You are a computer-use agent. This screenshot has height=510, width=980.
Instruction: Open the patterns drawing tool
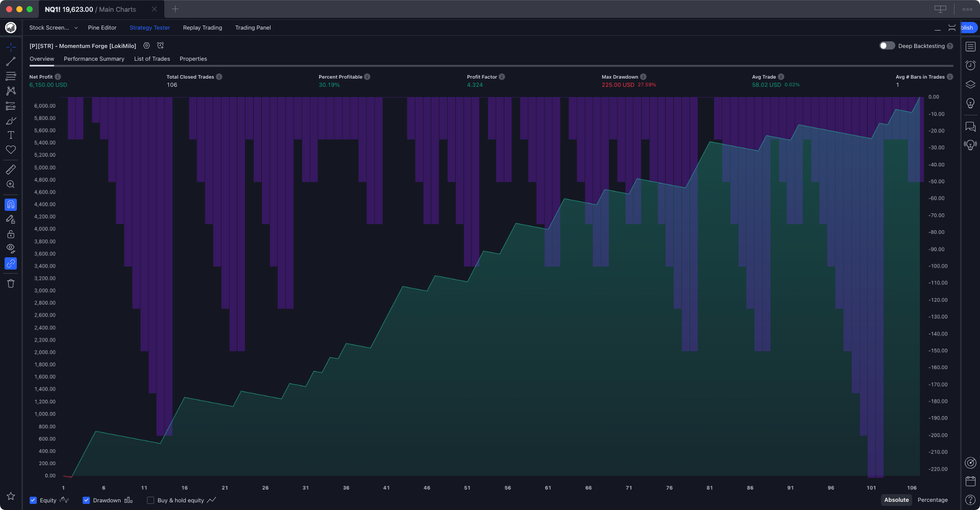click(x=11, y=91)
